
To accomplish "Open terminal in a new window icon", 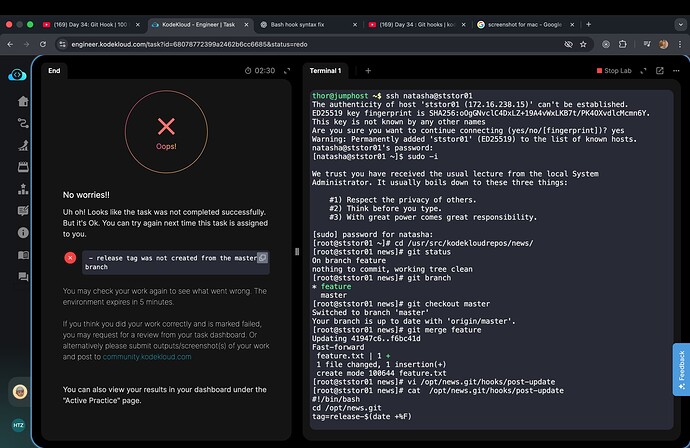I will coord(660,71).
